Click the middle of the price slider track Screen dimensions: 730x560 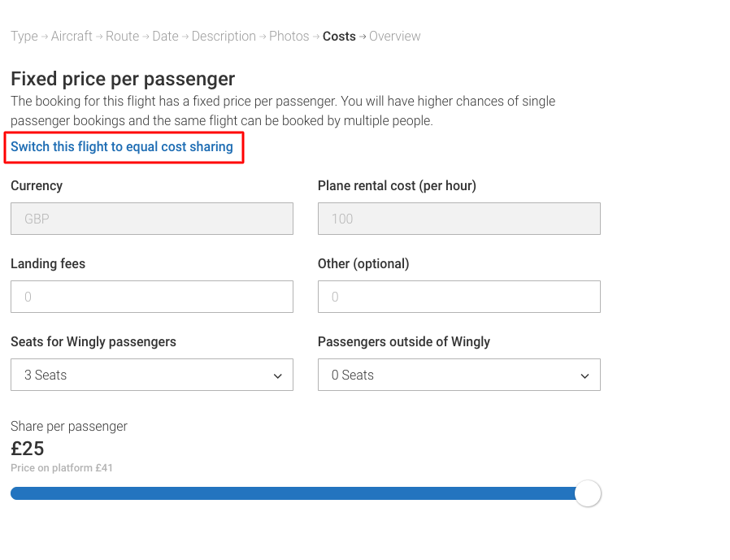tap(299, 493)
